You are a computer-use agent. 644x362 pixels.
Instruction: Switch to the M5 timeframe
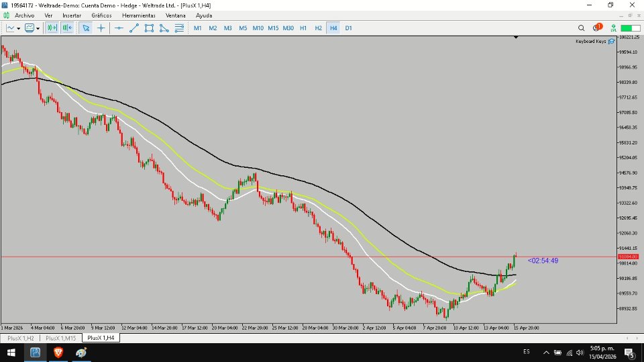pyautogui.click(x=243, y=28)
